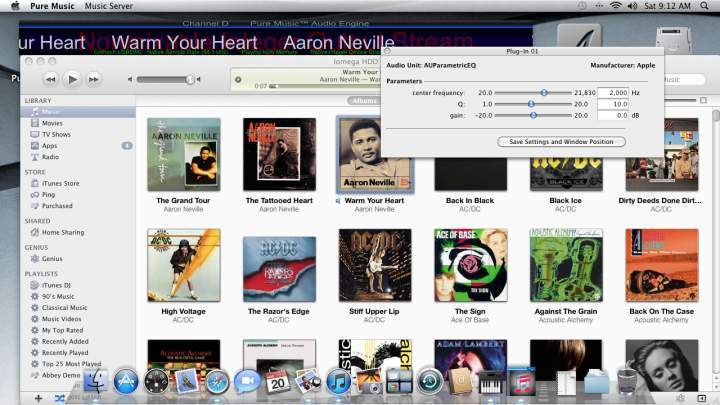Click the Wi-Fi status icon

pos(616,6)
